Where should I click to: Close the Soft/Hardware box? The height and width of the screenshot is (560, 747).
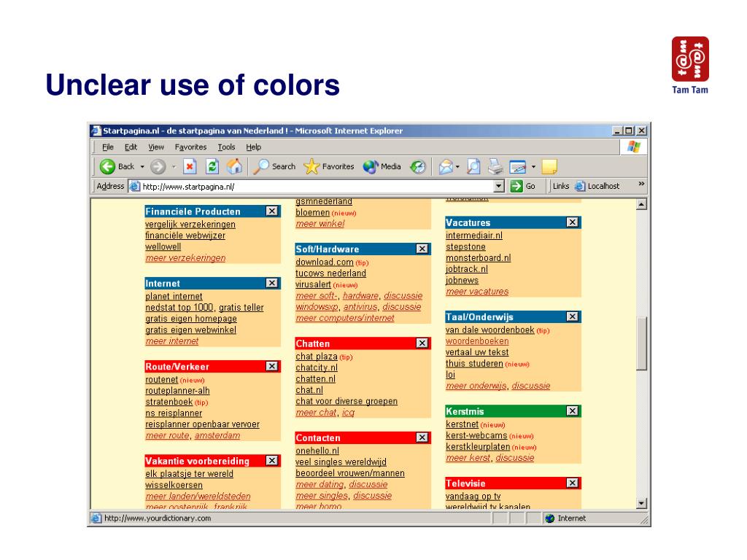pyautogui.click(x=422, y=249)
